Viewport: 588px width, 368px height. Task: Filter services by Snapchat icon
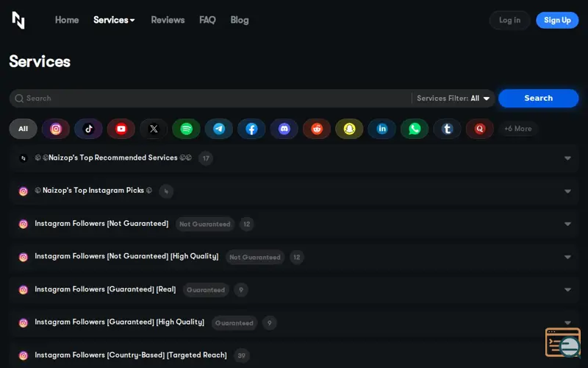coord(350,129)
